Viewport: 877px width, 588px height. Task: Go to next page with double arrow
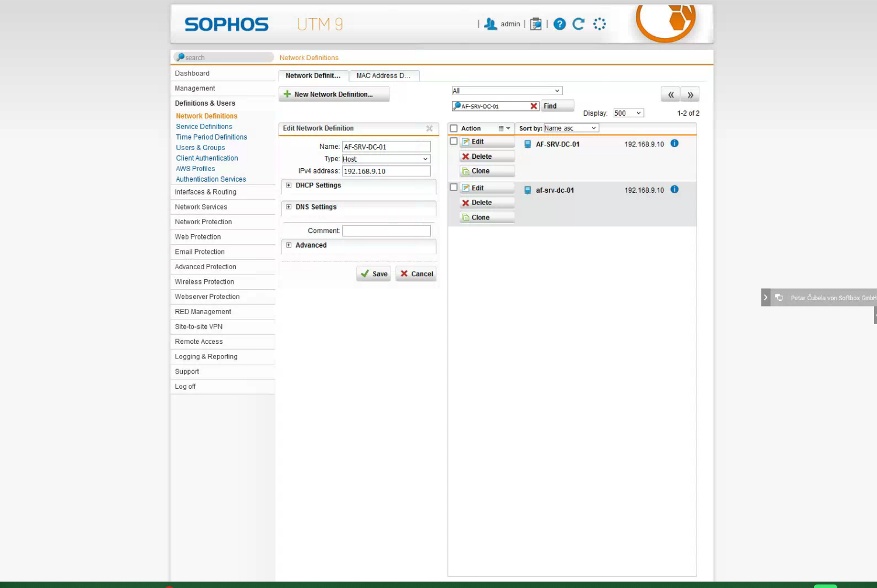[690, 95]
